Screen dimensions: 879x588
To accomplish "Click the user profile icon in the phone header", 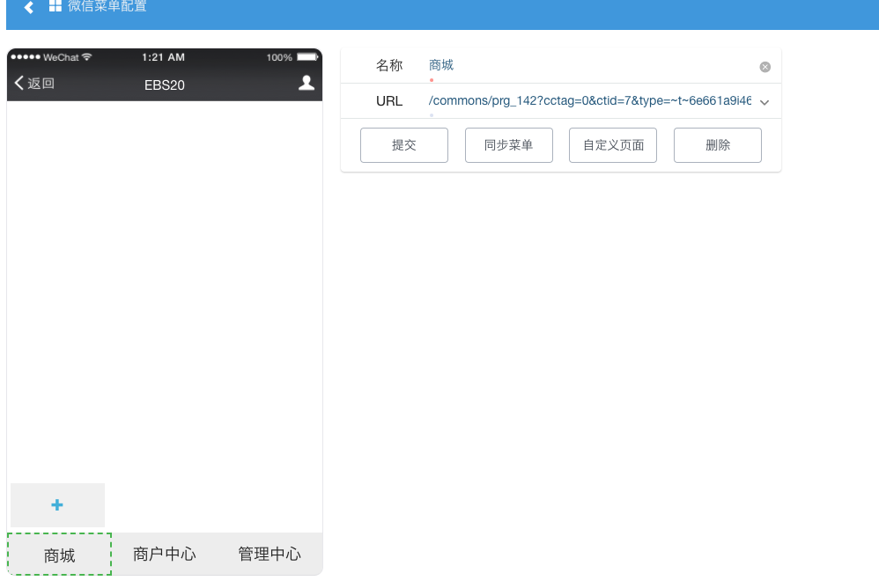I will coord(307,83).
